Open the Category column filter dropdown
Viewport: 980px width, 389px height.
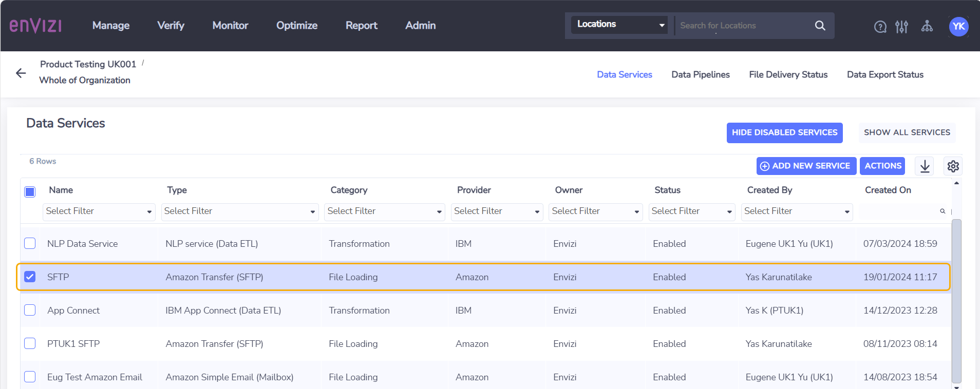[385, 211]
